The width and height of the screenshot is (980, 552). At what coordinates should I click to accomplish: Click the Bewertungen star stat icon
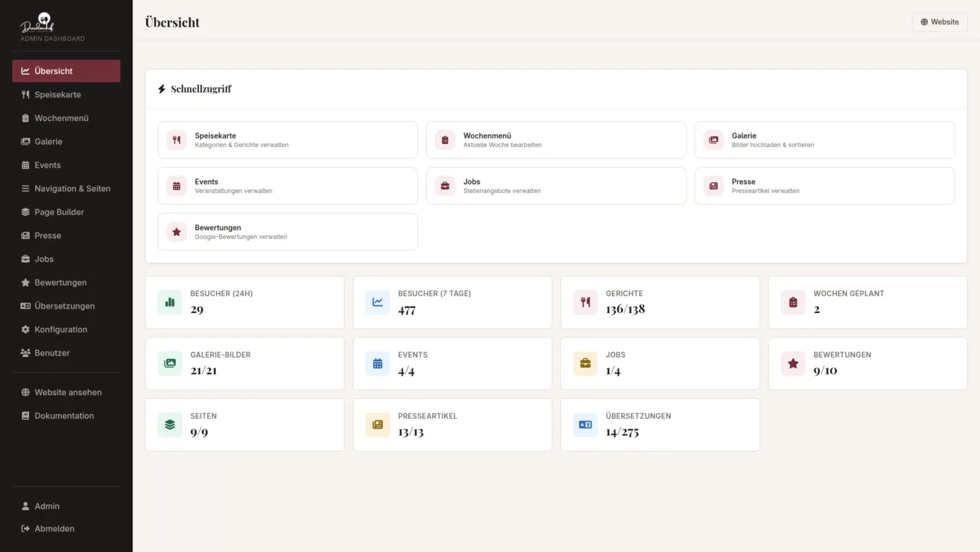(x=793, y=364)
